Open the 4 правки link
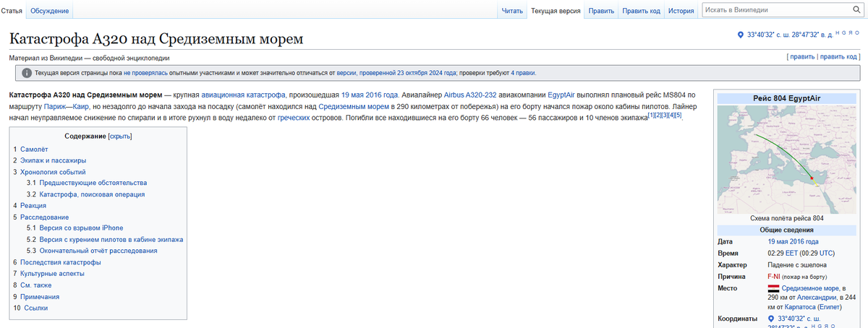 (523, 73)
